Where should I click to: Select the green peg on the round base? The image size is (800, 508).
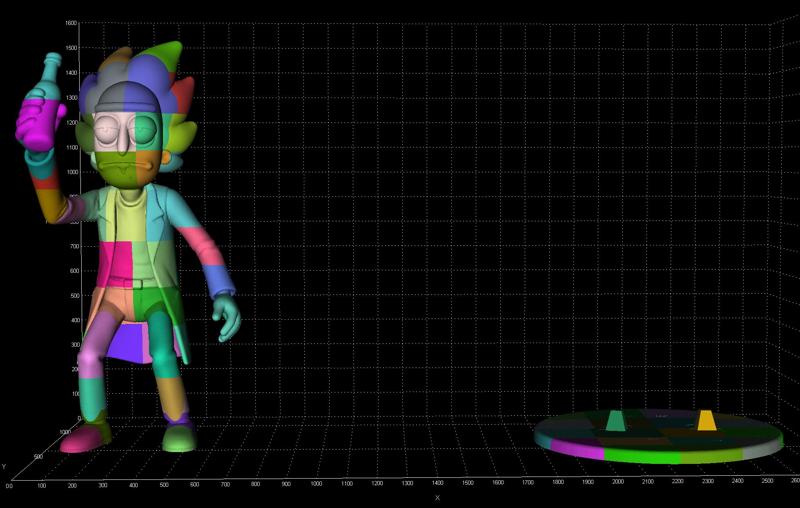tap(616, 421)
